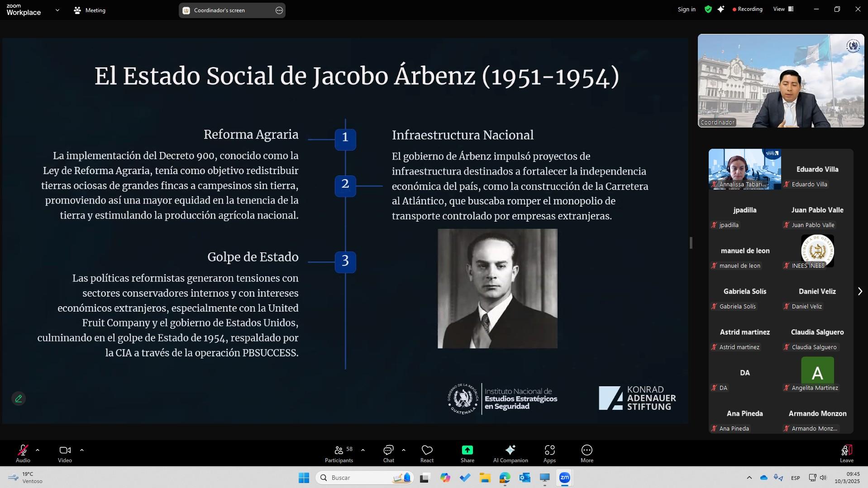868x488 pixels.
Task: Leave the meeting
Action: 846,454
